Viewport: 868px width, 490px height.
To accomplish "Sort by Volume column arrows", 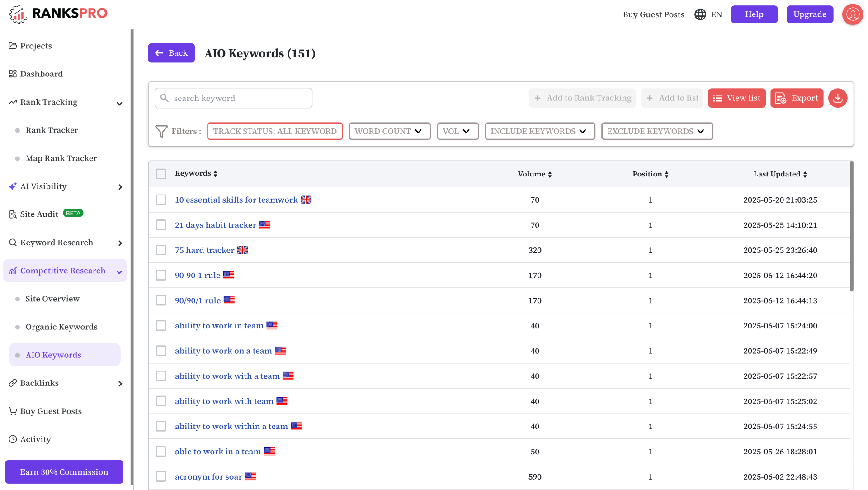I will (x=550, y=175).
